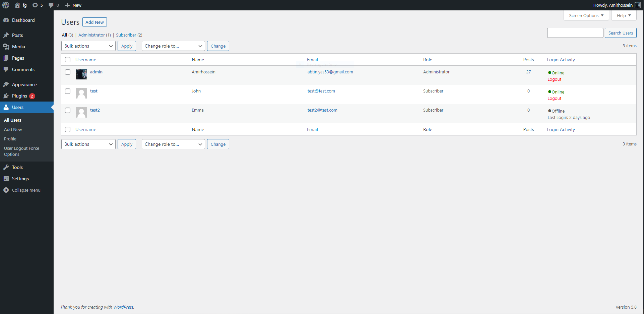Open Plugins showing 2 update badge

(x=19, y=96)
